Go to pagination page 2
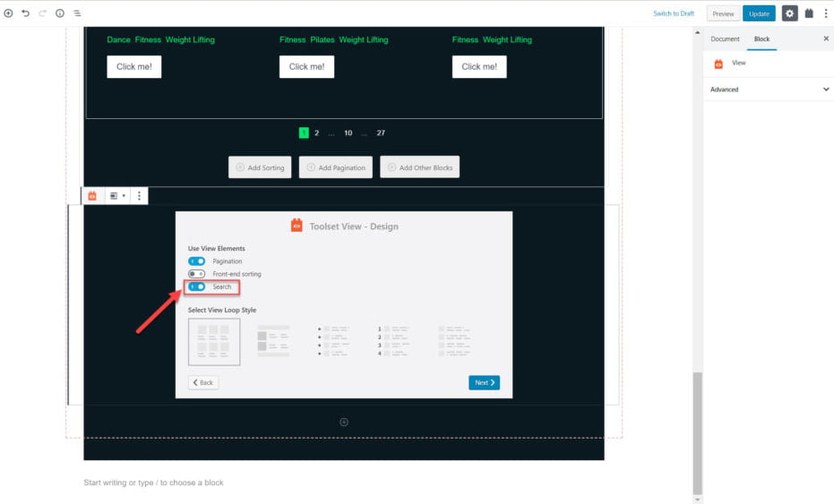The height and width of the screenshot is (504, 834). [x=316, y=132]
